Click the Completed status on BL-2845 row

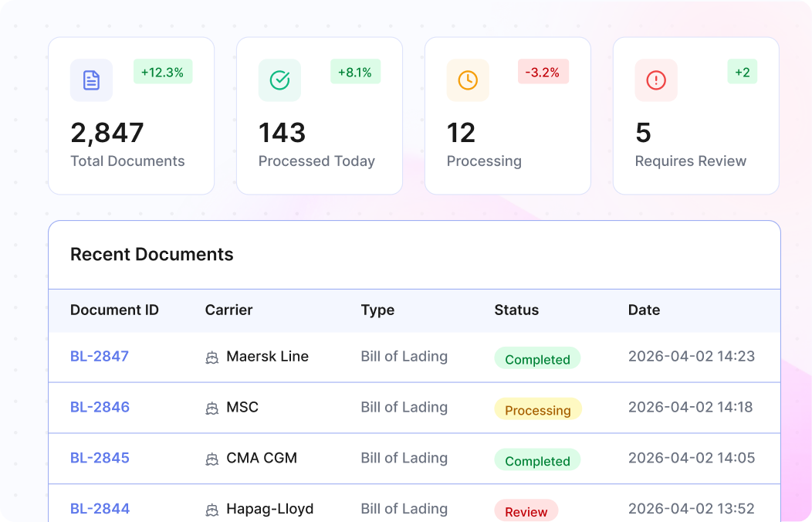[537, 460]
